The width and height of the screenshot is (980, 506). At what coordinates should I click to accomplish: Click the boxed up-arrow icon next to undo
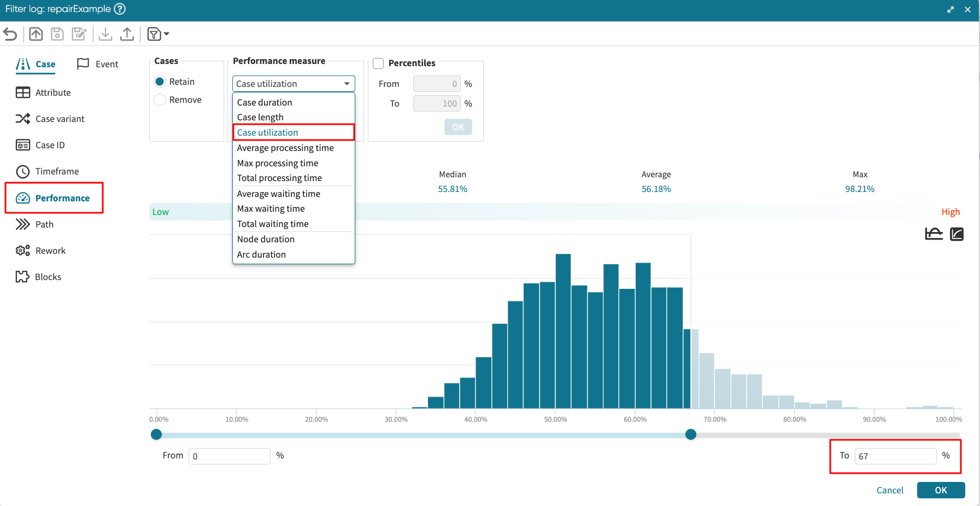[x=36, y=34]
